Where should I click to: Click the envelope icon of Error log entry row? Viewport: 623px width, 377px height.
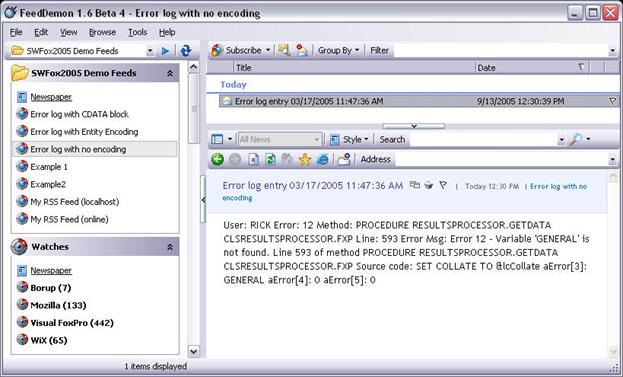(x=227, y=101)
